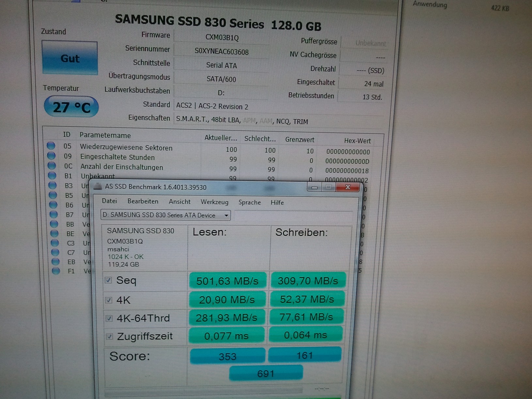Click the total score 691
The height and width of the screenshot is (399, 532).
(x=266, y=373)
